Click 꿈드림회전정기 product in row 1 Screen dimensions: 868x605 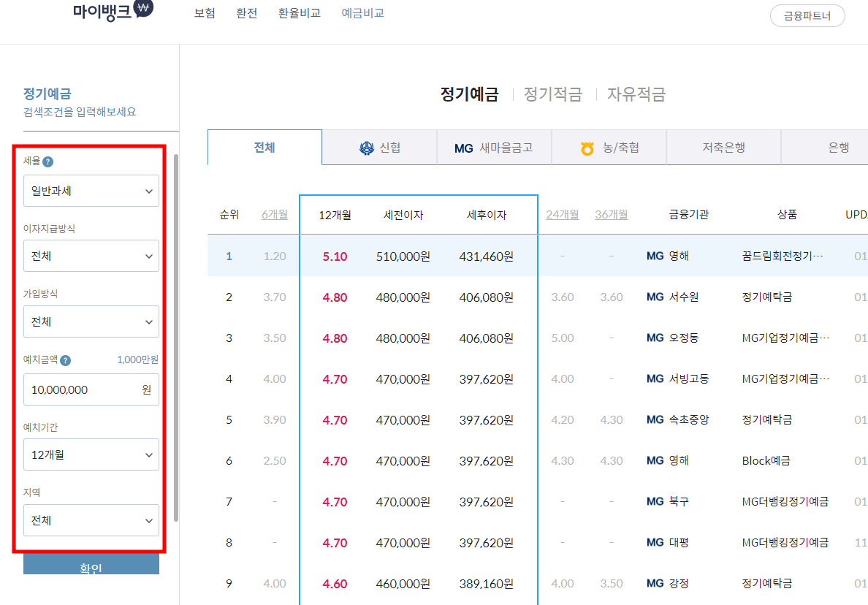783,256
